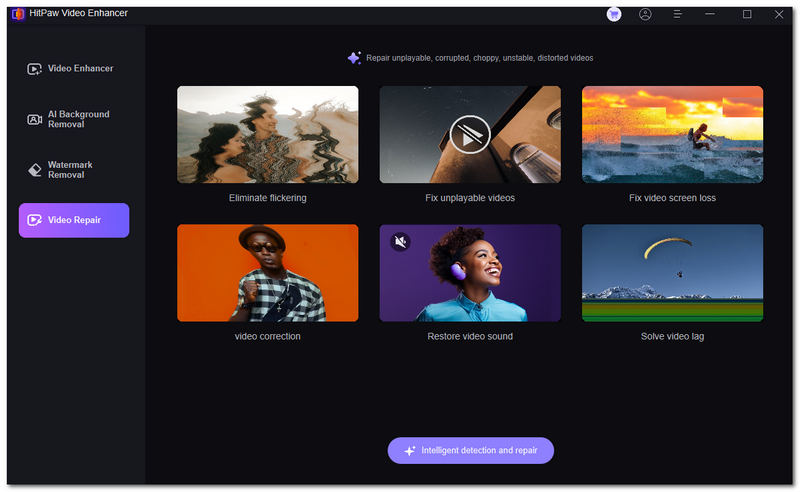Open the user account profile icon
This screenshot has height=492, width=800.
tap(645, 14)
